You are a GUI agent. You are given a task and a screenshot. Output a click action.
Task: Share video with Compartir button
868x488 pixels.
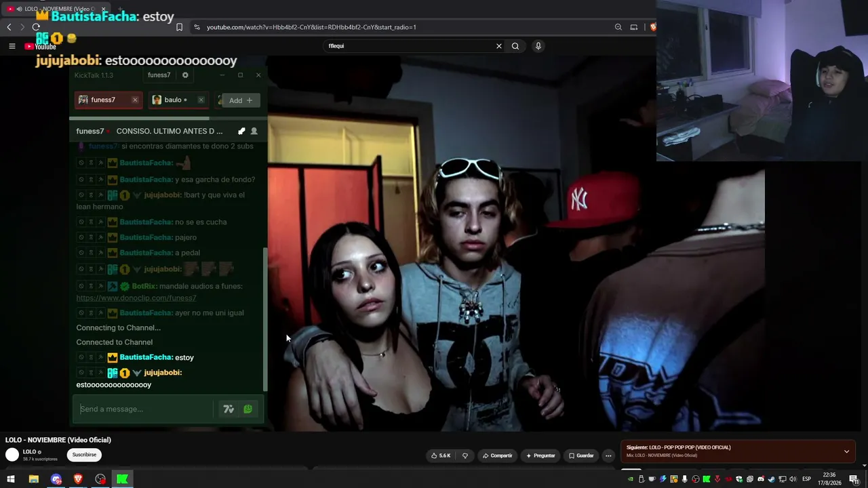tap(498, 455)
